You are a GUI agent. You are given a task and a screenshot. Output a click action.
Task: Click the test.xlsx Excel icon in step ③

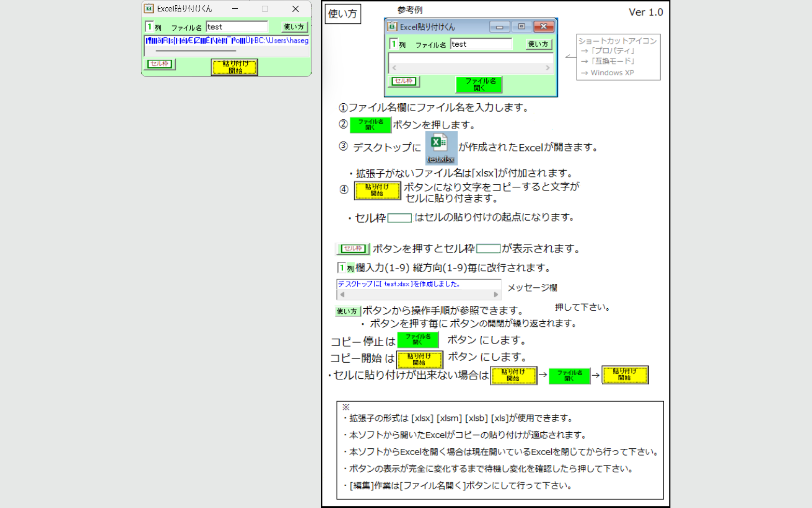[440, 147]
